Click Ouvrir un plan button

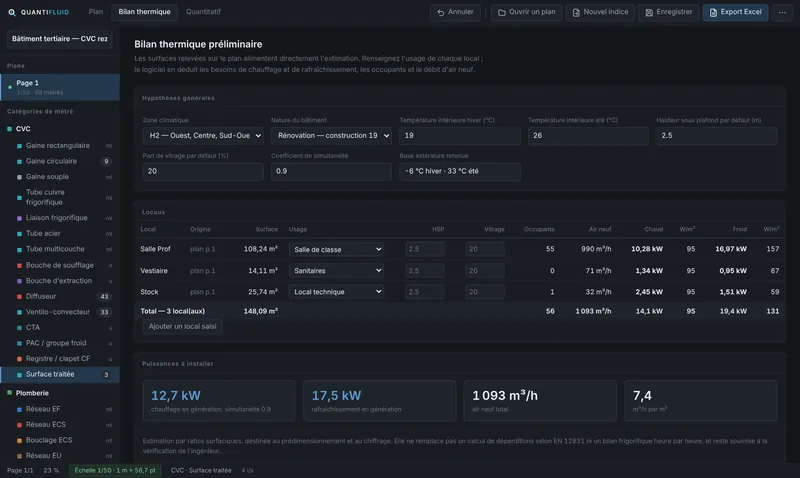[526, 12]
